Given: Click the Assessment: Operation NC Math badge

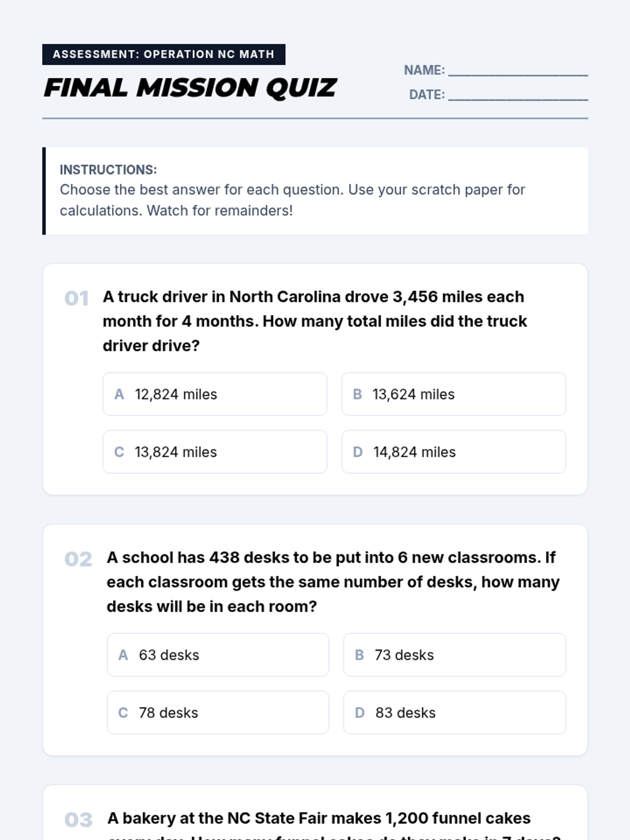Looking at the screenshot, I should (163, 55).
